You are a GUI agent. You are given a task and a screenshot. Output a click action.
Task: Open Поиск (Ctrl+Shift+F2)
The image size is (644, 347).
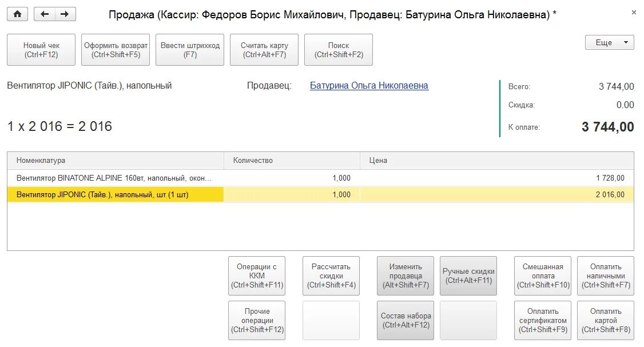point(339,50)
